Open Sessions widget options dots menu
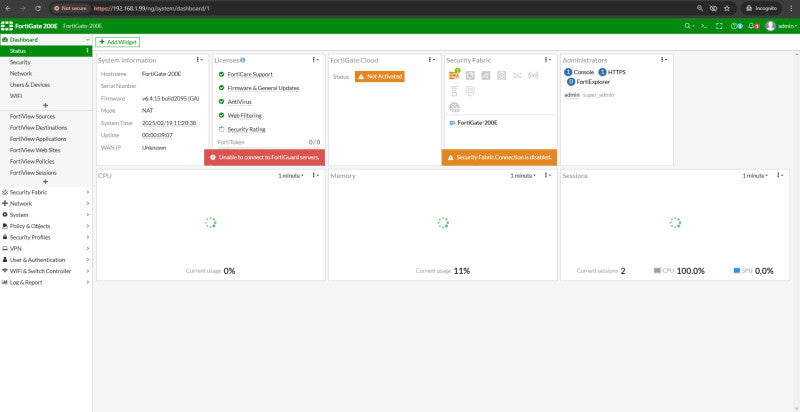 [x=780, y=175]
